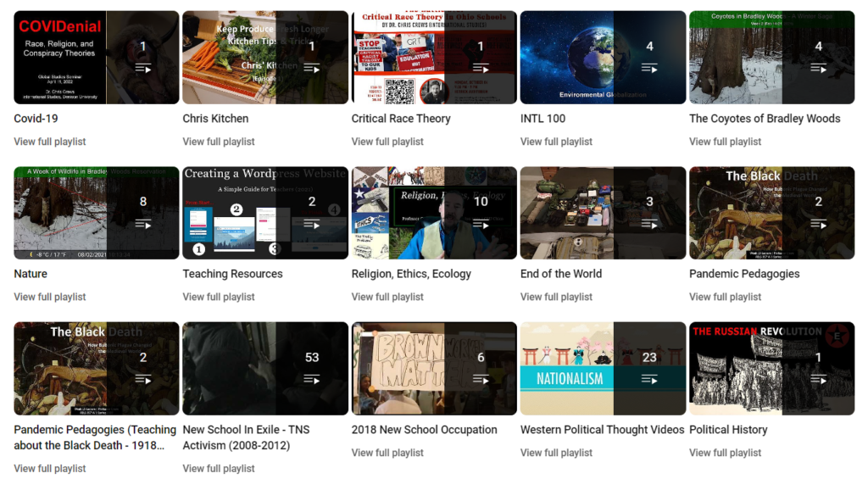This screenshot has height=479, width=868.
Task: Click playlist icon on New School In Exile thumbnail
Action: (x=312, y=380)
